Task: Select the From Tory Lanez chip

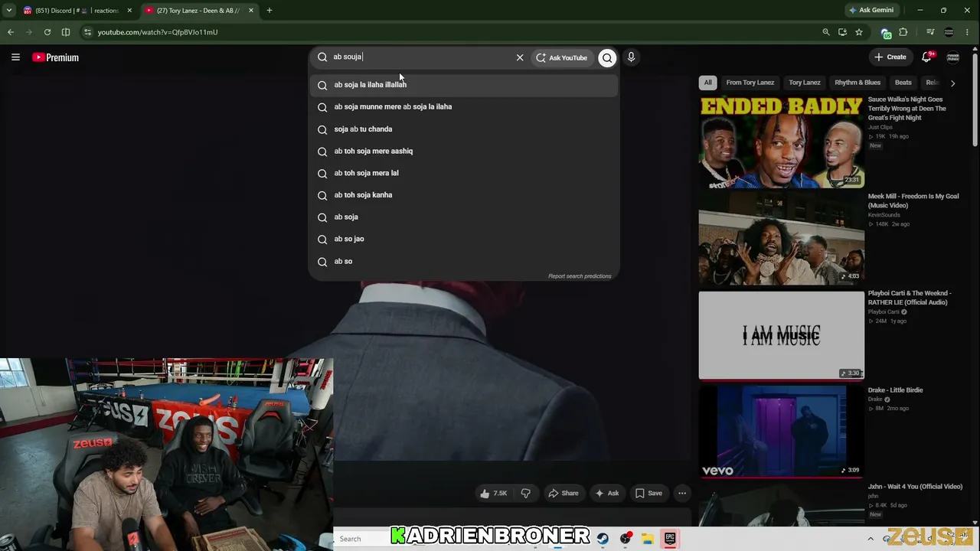Action: pos(750,83)
